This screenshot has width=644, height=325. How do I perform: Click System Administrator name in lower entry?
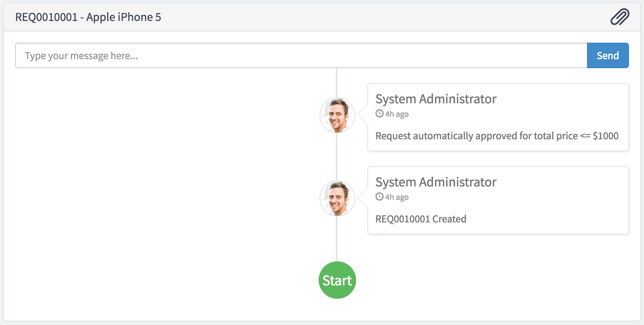(436, 182)
